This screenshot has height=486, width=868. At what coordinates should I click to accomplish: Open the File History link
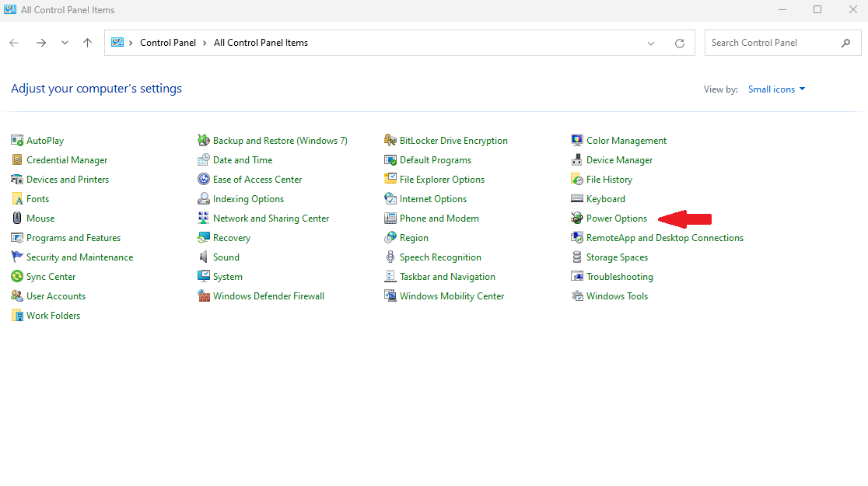click(x=609, y=180)
